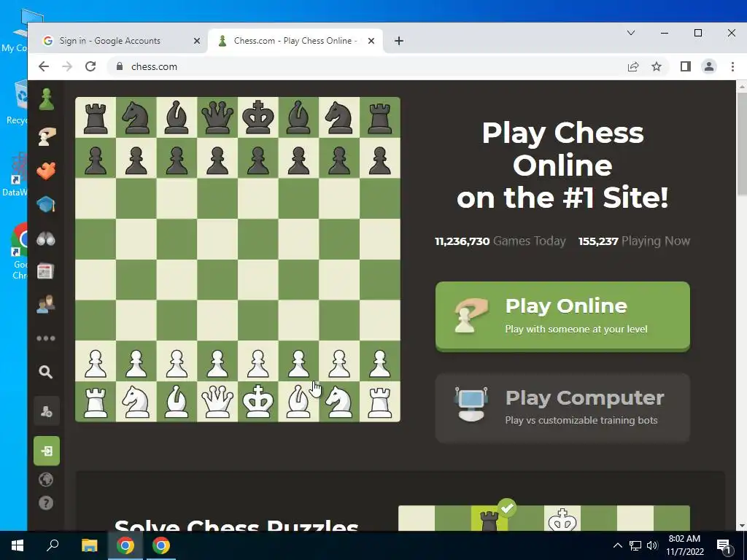Open the volume speaker tray icon
Screen dimensions: 747x560
652,545
